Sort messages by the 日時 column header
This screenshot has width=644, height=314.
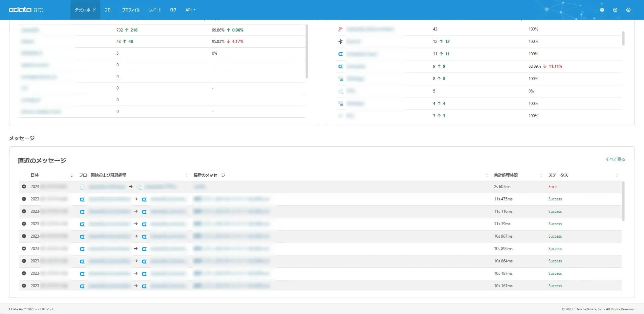(x=35, y=175)
